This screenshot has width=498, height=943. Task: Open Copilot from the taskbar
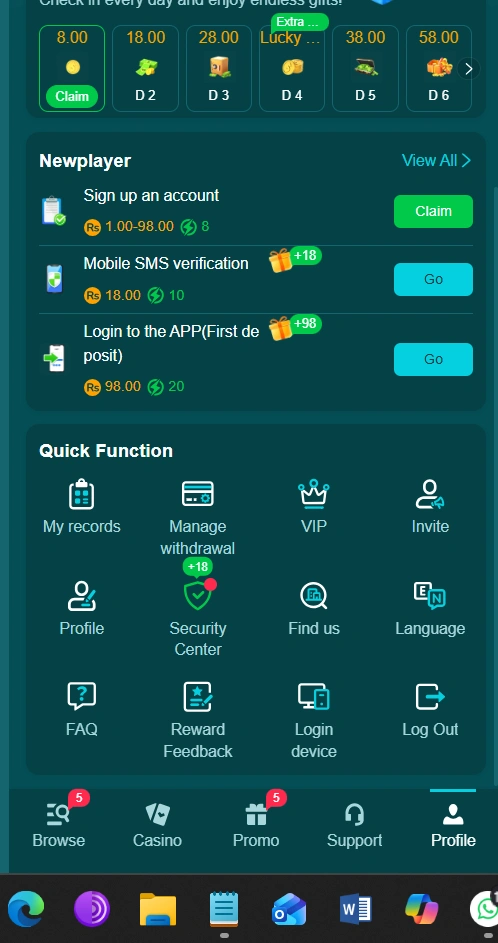[x=422, y=909]
